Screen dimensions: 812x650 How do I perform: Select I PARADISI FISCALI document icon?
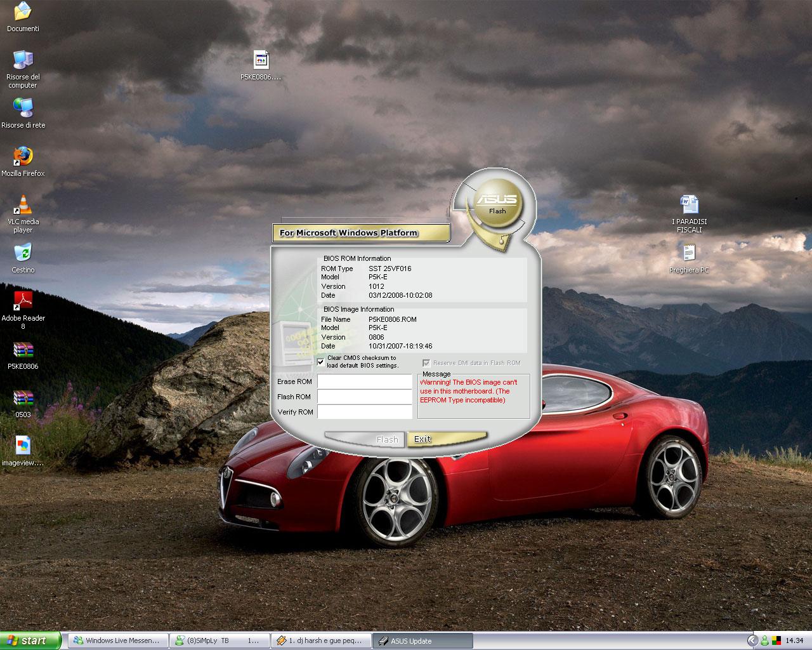(689, 204)
